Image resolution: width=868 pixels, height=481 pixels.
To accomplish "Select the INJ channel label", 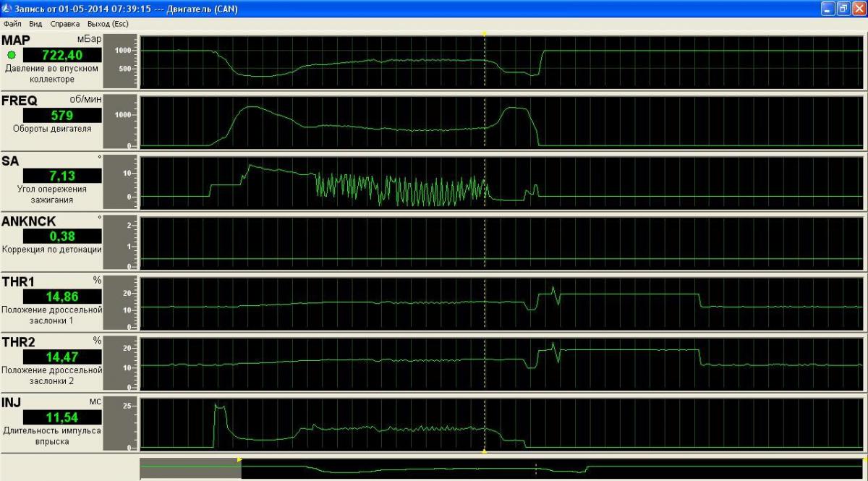I will click(12, 401).
